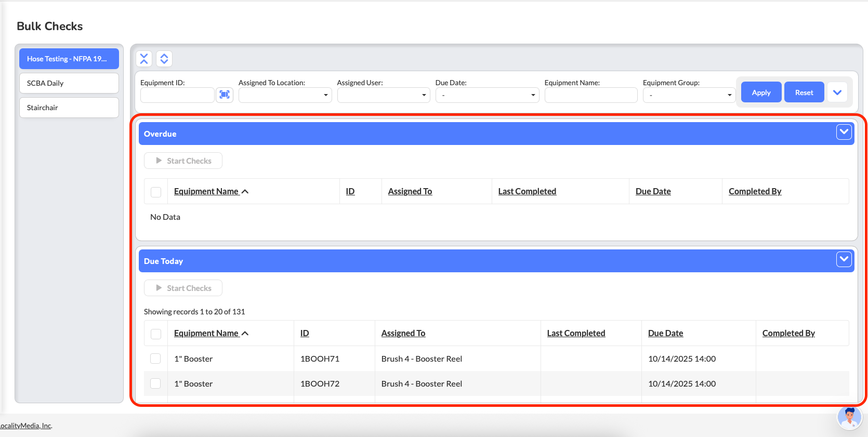The height and width of the screenshot is (437, 868).
Task: Click the collapse all sections icon
Action: [x=144, y=59]
